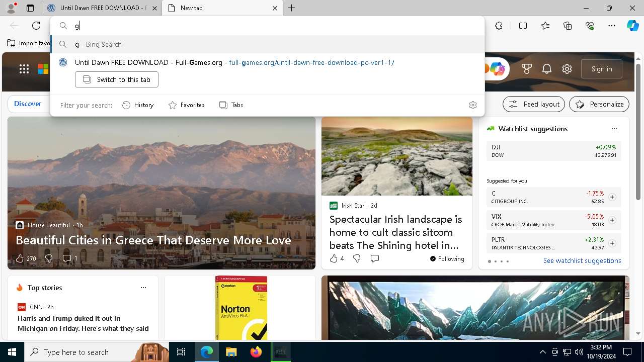This screenshot has height=362, width=644.
Task: Add a new browser tab
Action: [292, 8]
